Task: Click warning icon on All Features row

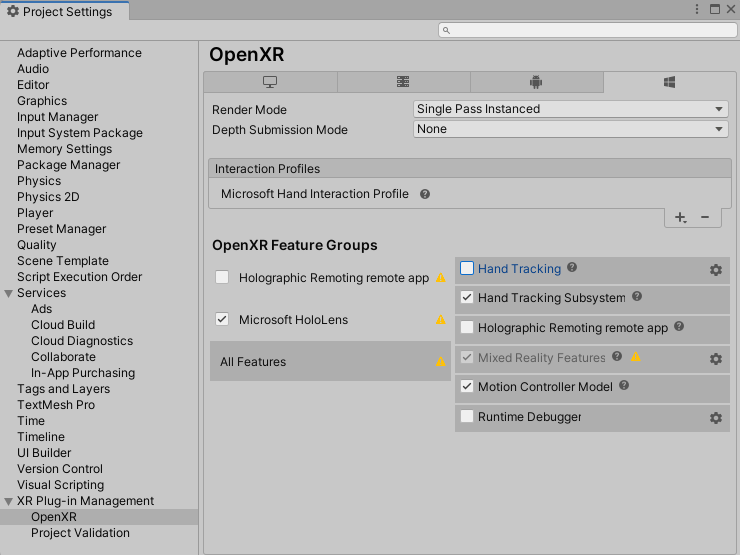Action: 441,362
